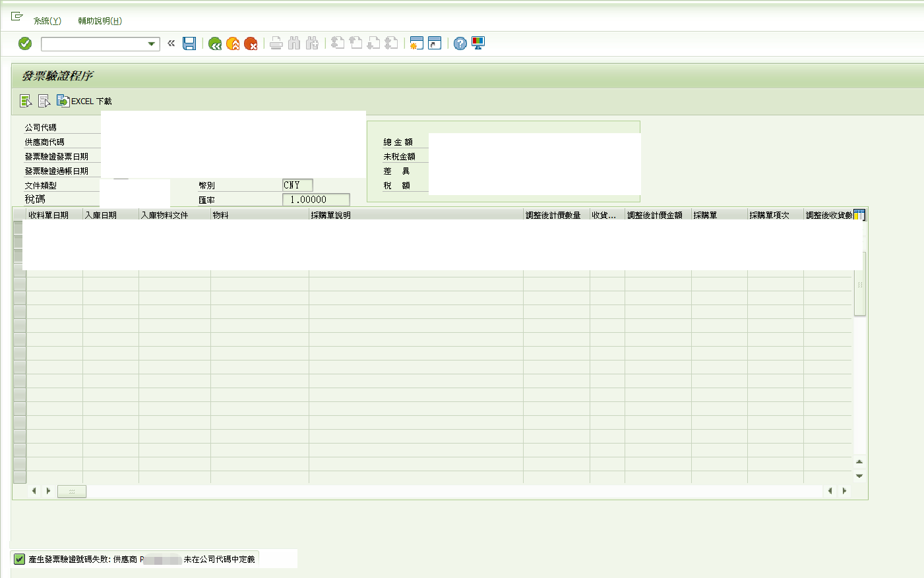Click the 未稅金額 label
The height and width of the screenshot is (578, 924).
tap(400, 156)
